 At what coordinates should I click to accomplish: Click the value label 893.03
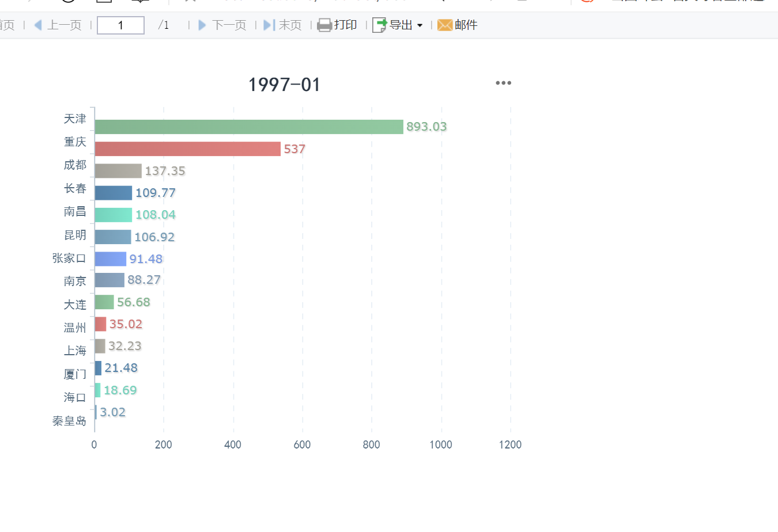(x=426, y=127)
